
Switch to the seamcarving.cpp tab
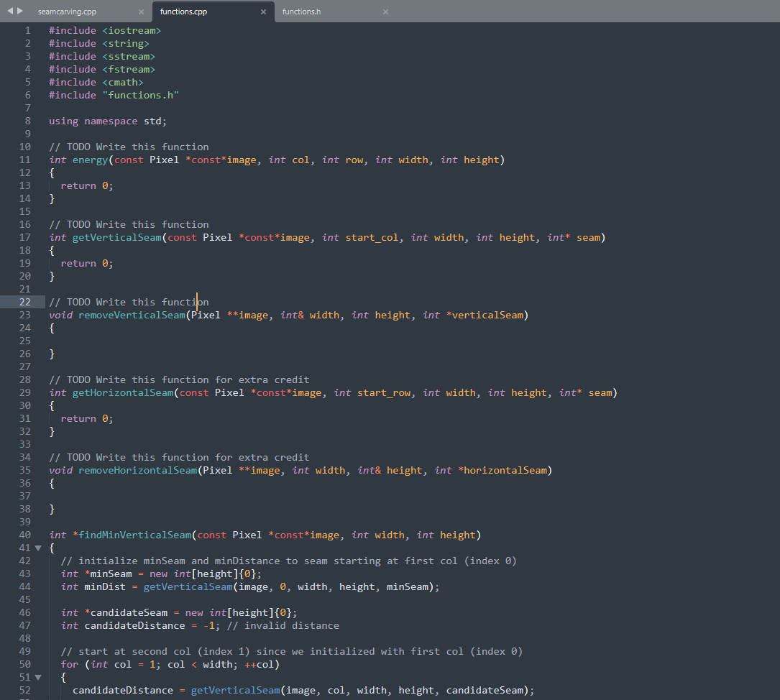(x=67, y=11)
